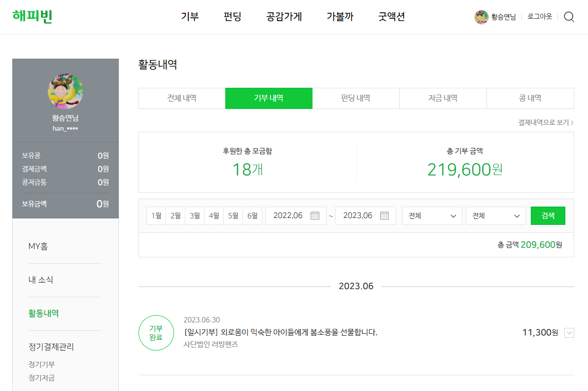588x391 pixels.
Task: Expand details of the 11,300원 donation entry
Action: [x=569, y=333]
